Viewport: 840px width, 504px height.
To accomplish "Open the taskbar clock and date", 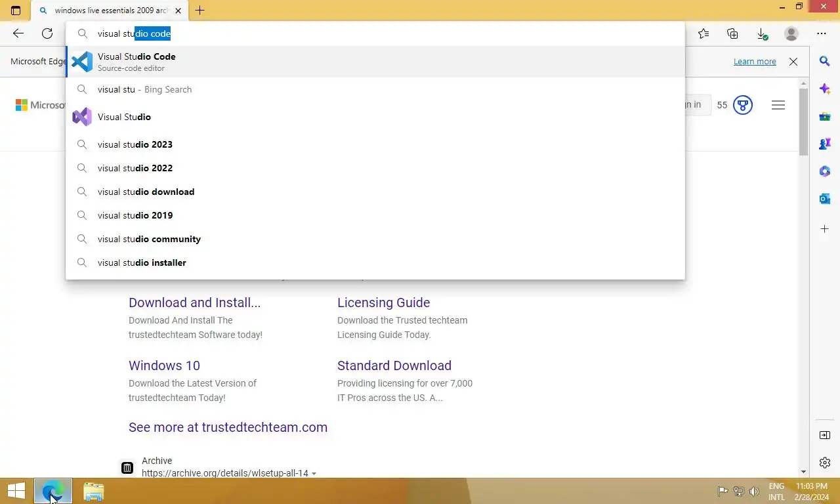I will tap(811, 492).
